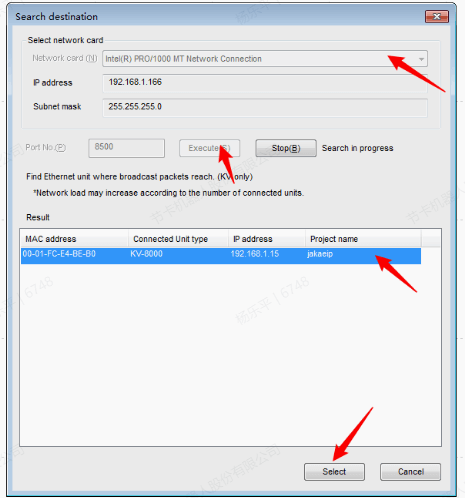This screenshot has width=465, height=498.
Task: Click the Search destination title bar
Action: (x=217, y=16)
